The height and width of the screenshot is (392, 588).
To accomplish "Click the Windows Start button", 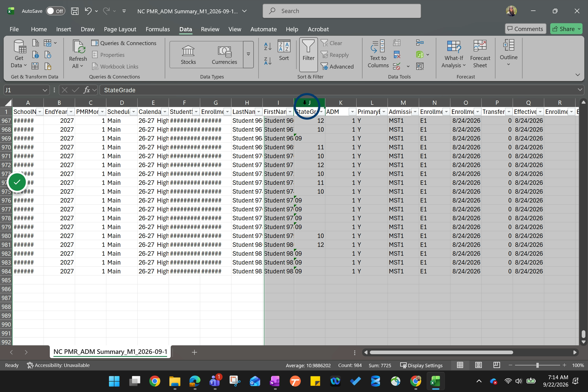I will point(114,381).
